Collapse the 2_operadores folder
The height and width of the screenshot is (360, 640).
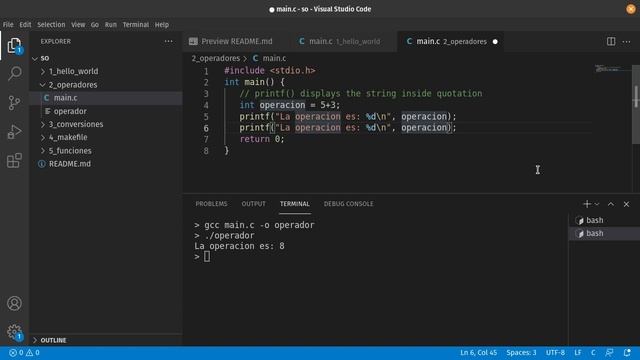pyautogui.click(x=43, y=84)
